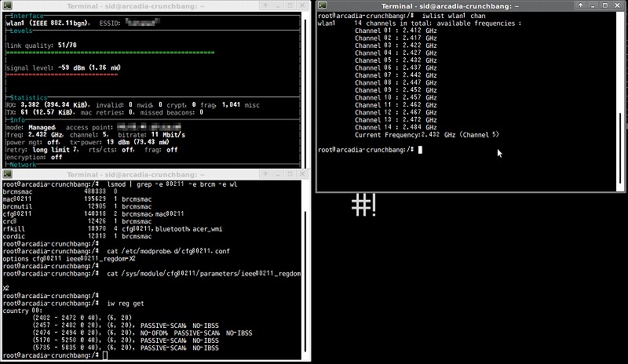Click the 'iwlist wlan1 chan' command text
The height and width of the screenshot is (364, 628).
click(454, 16)
